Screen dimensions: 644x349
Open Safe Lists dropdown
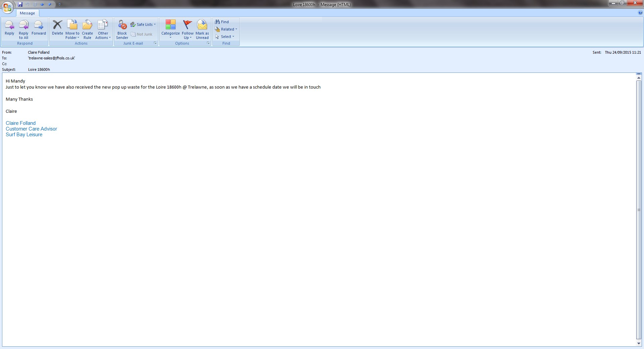[x=143, y=24]
